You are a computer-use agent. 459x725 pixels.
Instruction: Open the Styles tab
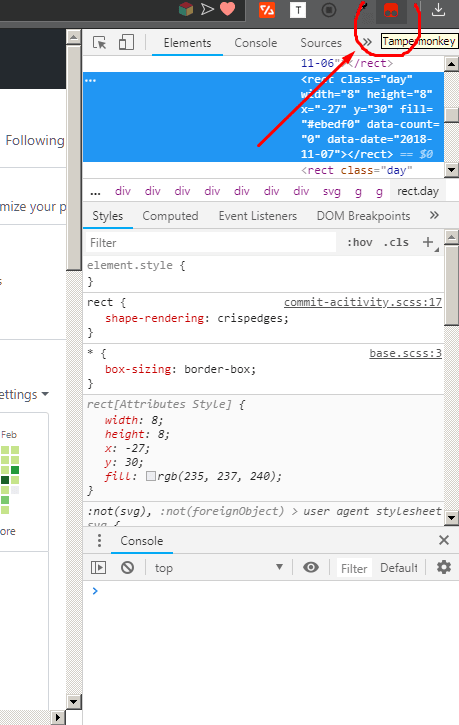click(108, 216)
